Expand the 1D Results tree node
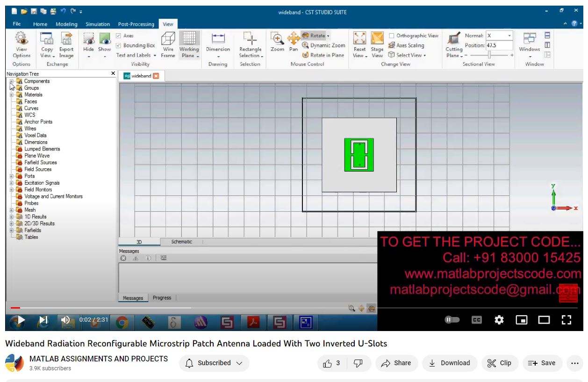The image size is (588, 382). coord(12,217)
